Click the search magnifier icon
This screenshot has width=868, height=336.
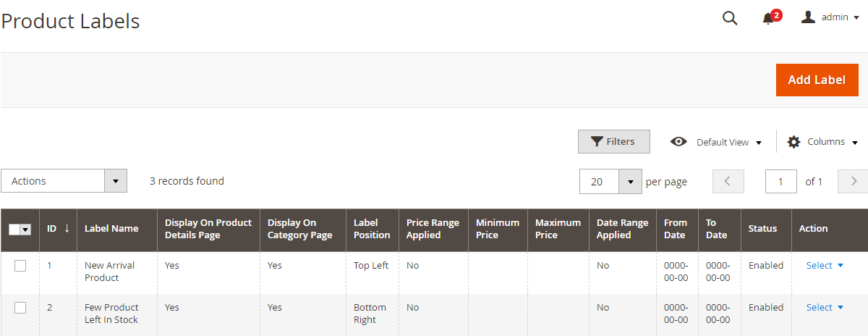pos(730,18)
